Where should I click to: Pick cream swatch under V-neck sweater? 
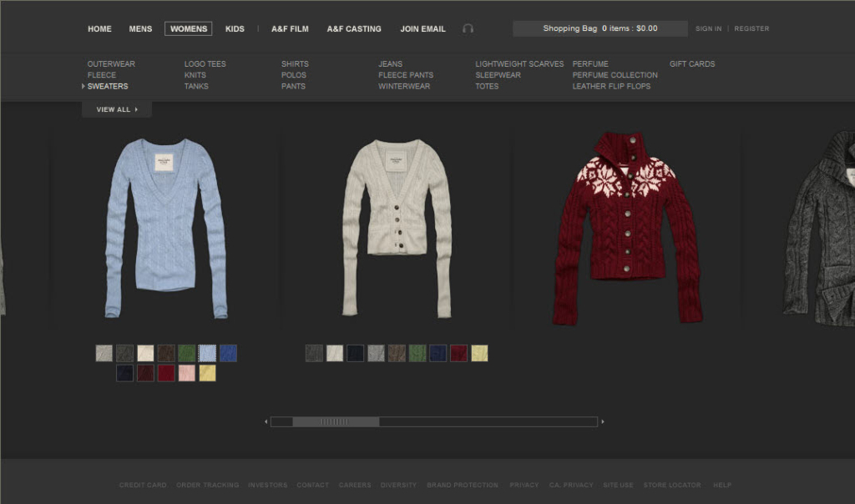pyautogui.click(x=145, y=353)
